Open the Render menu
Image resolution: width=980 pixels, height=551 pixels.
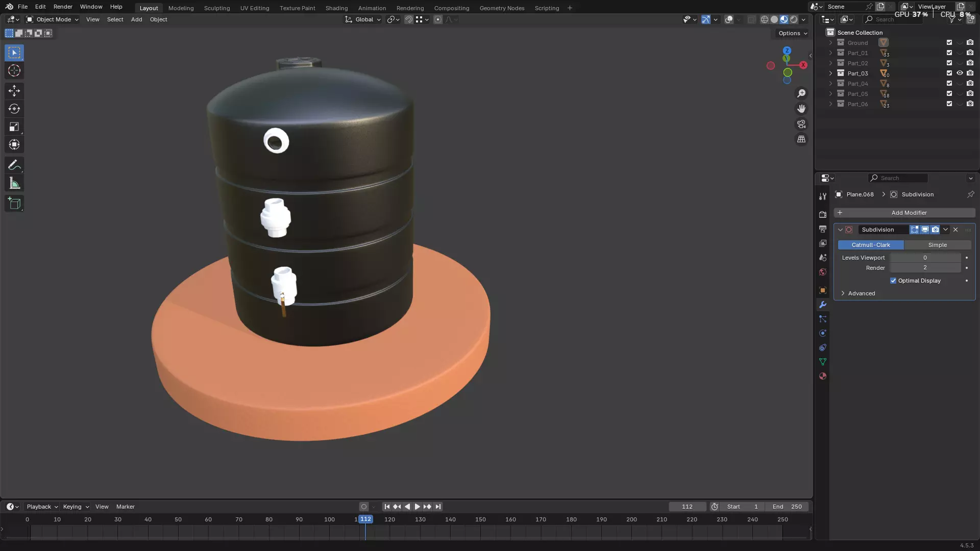tap(63, 7)
